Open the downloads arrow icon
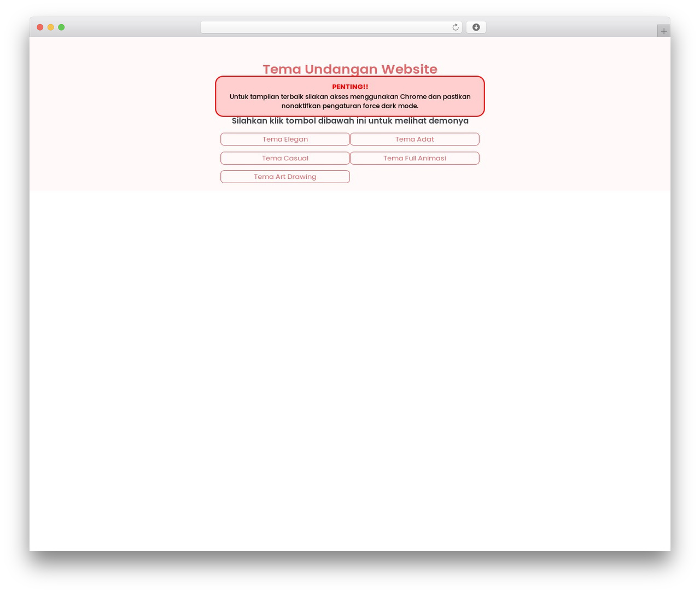 476,27
